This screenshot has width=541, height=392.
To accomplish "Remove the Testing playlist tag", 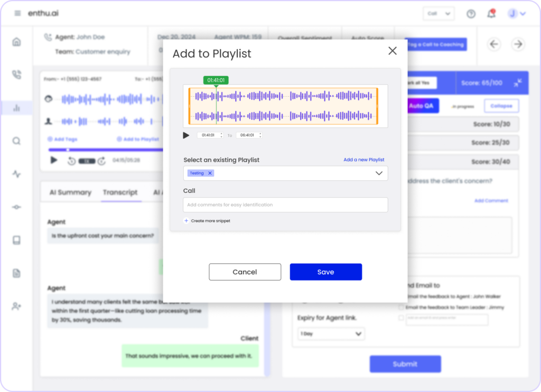I will coord(210,173).
